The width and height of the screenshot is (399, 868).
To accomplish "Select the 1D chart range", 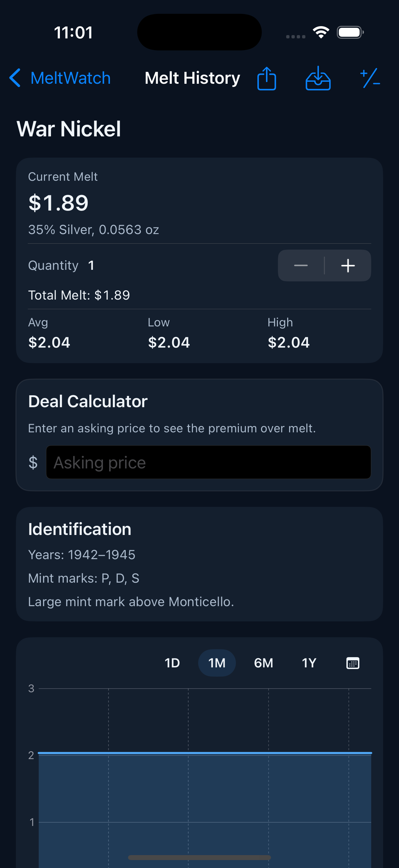I will coord(172,663).
